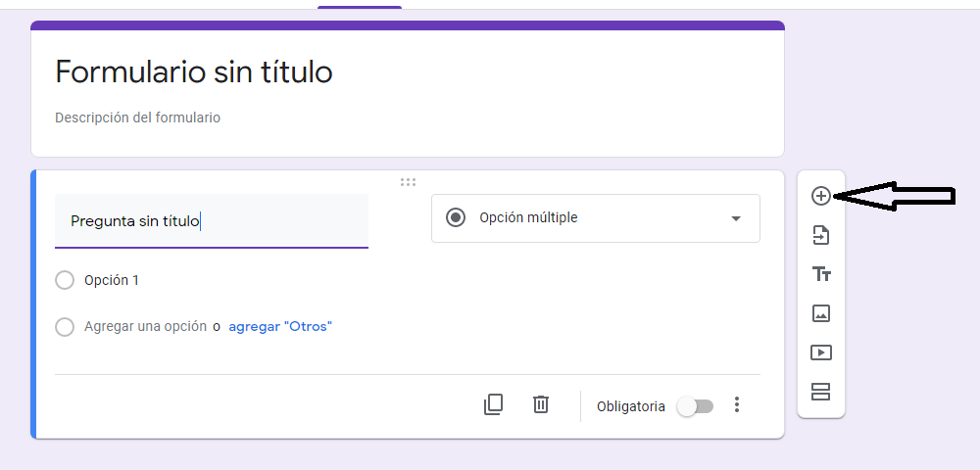Screen dimensions: 980x470
Task: Edit the Formulario sin título heading
Action: 194,72
